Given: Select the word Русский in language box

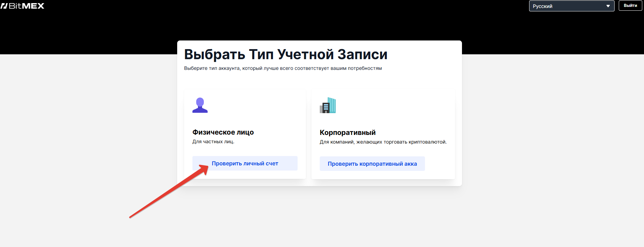Looking at the screenshot, I should tap(542, 6).
